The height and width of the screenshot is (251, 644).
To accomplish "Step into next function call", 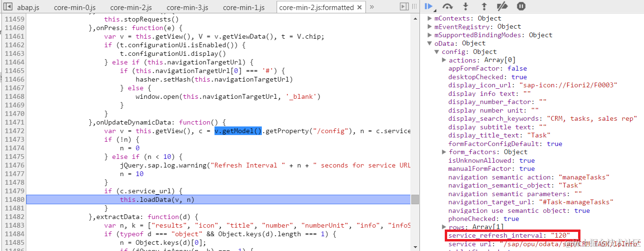I will click(466, 6).
